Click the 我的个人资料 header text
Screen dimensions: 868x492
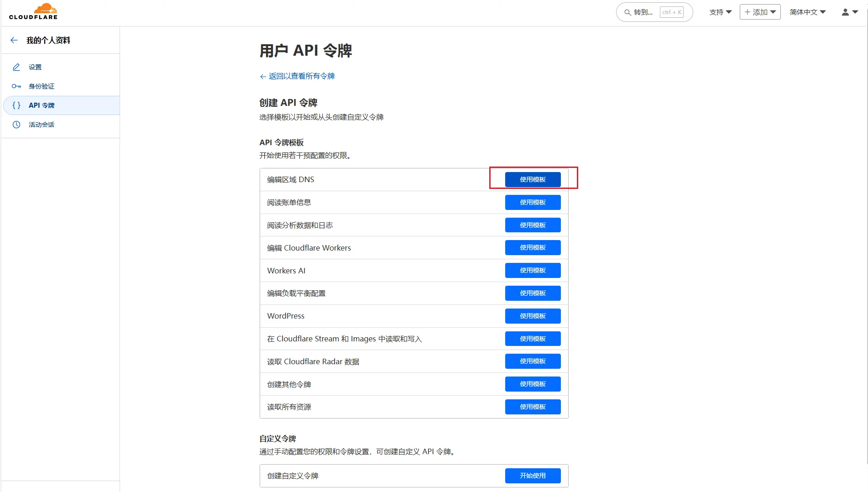(48, 40)
